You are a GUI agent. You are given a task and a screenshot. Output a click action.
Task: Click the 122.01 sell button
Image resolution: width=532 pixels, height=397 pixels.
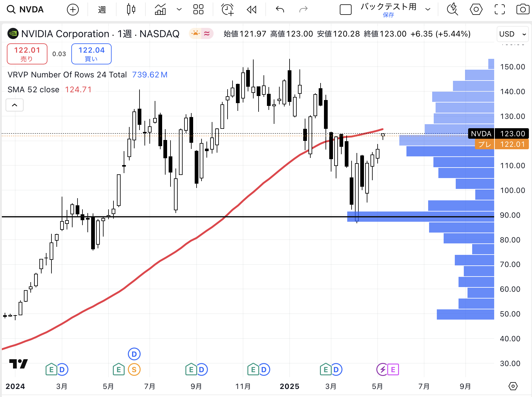tap(27, 54)
